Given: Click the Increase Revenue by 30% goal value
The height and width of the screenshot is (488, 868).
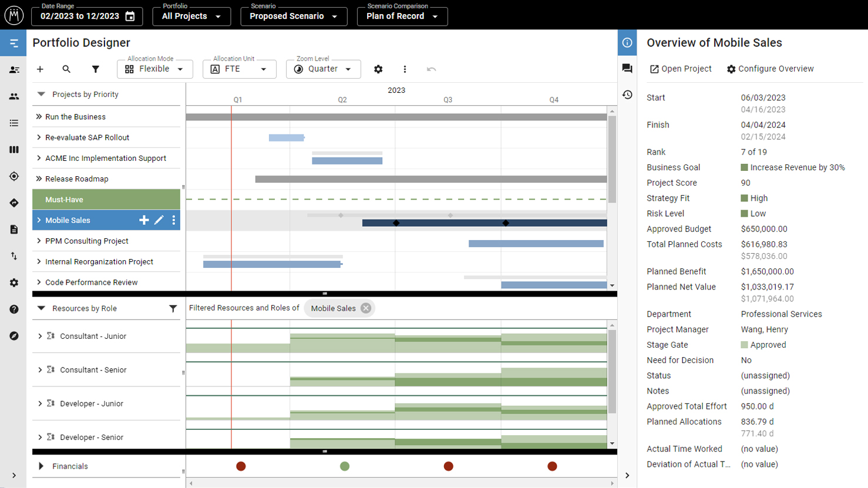Looking at the screenshot, I should 798,167.
